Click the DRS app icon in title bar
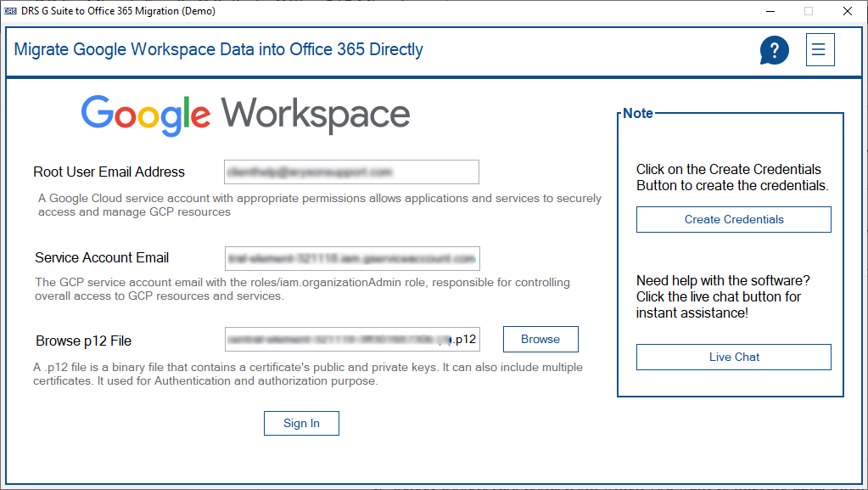Viewport: 868px width, 490px height. pos(11,11)
